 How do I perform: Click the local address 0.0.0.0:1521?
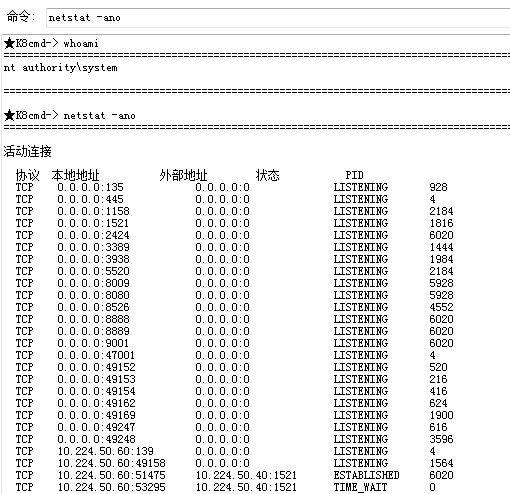pos(93,223)
